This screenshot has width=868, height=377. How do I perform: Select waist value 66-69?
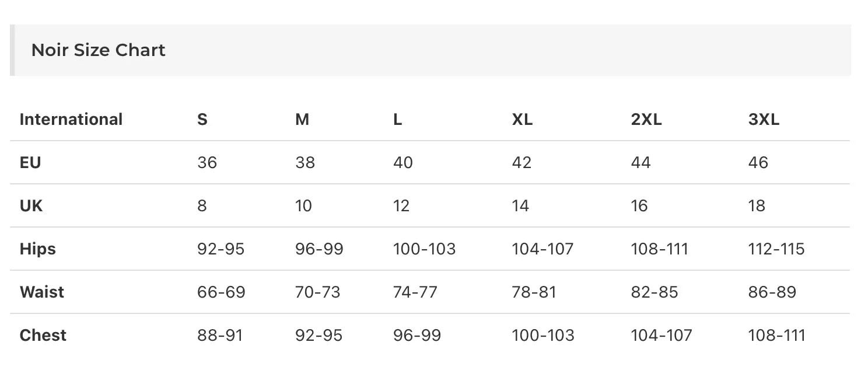221,292
